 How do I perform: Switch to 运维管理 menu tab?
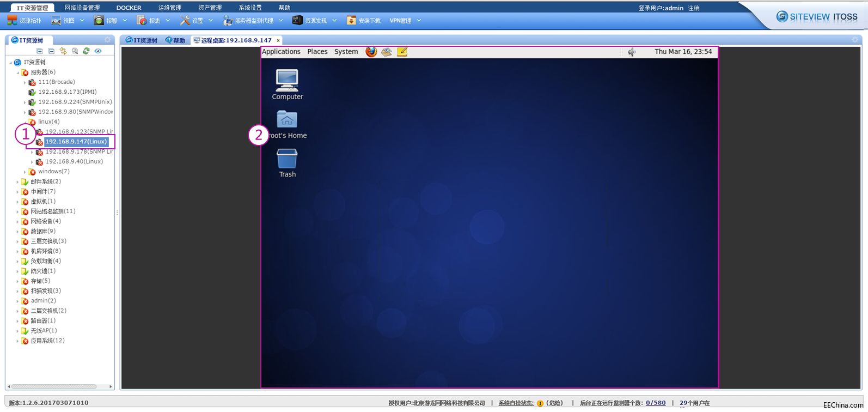tap(170, 8)
